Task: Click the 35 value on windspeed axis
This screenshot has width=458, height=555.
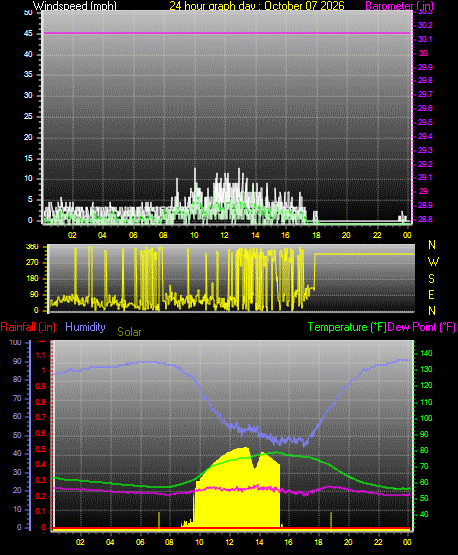Action: point(28,74)
